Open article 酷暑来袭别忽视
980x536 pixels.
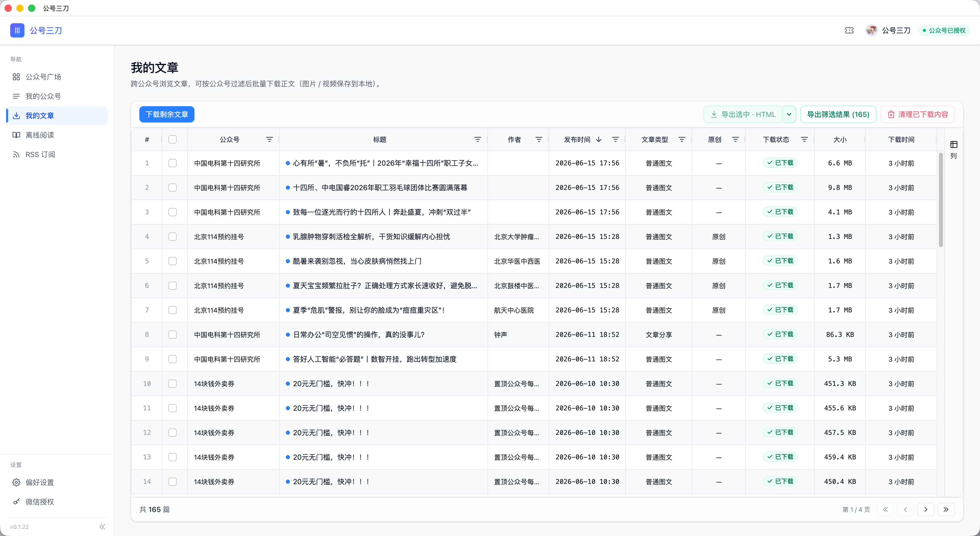coord(357,261)
